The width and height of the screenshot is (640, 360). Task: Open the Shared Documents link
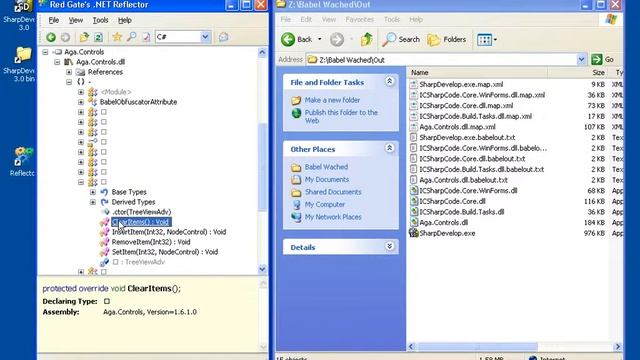tap(333, 192)
